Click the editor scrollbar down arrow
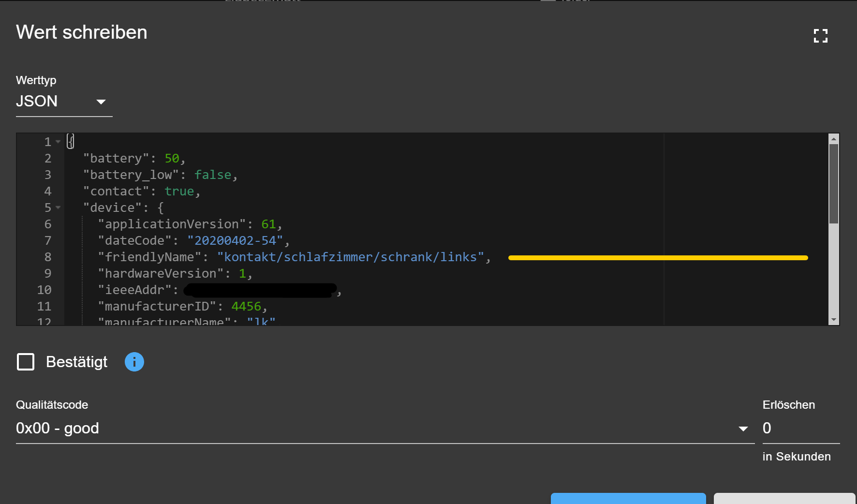 pyautogui.click(x=833, y=320)
